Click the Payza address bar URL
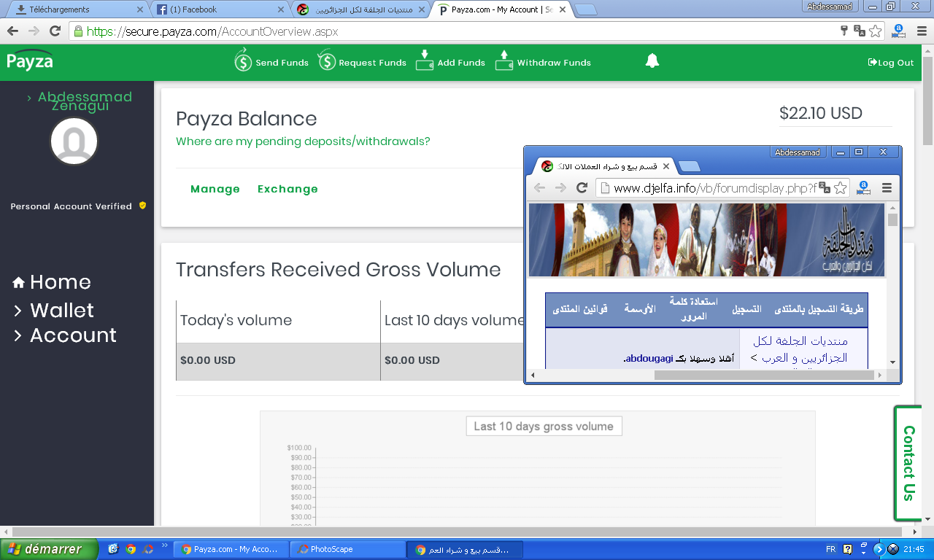 click(212, 31)
